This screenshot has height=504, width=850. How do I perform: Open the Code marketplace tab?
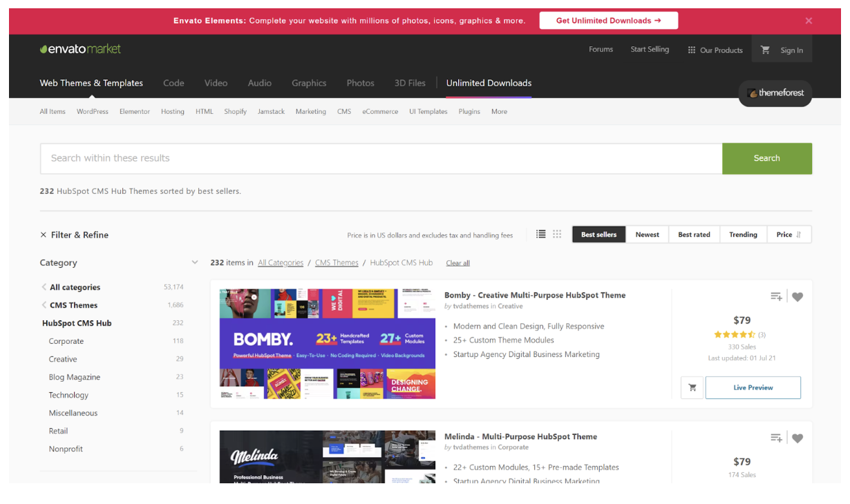[x=173, y=83]
